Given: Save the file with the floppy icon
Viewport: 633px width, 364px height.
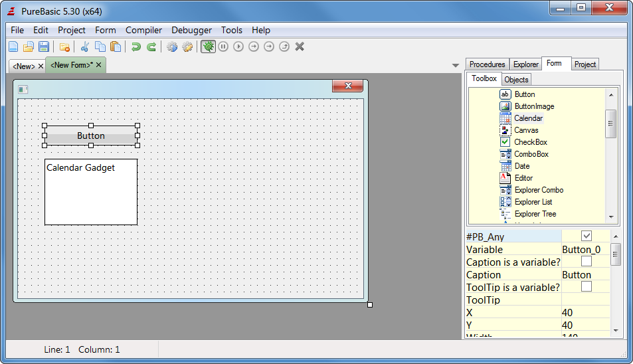Looking at the screenshot, I should 44,46.
